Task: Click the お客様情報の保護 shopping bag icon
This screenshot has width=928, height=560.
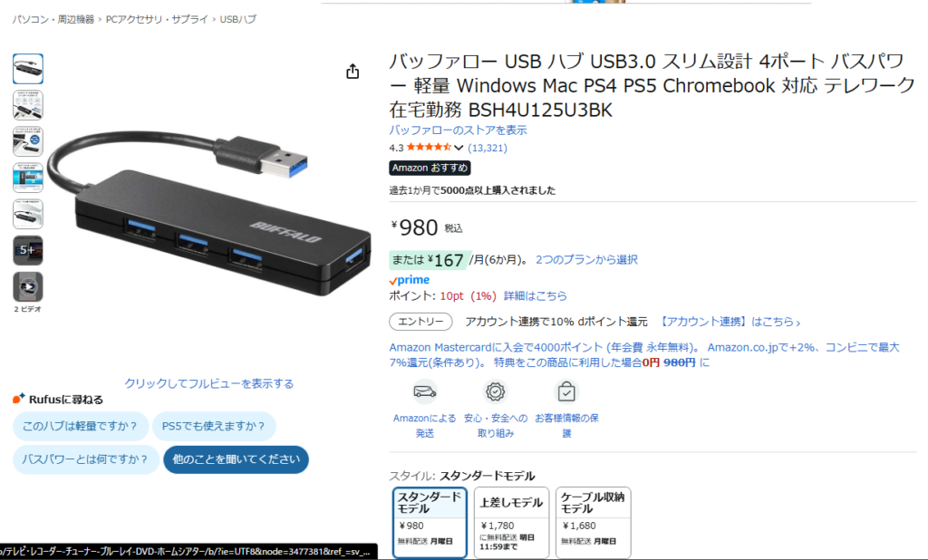Action: (x=566, y=391)
